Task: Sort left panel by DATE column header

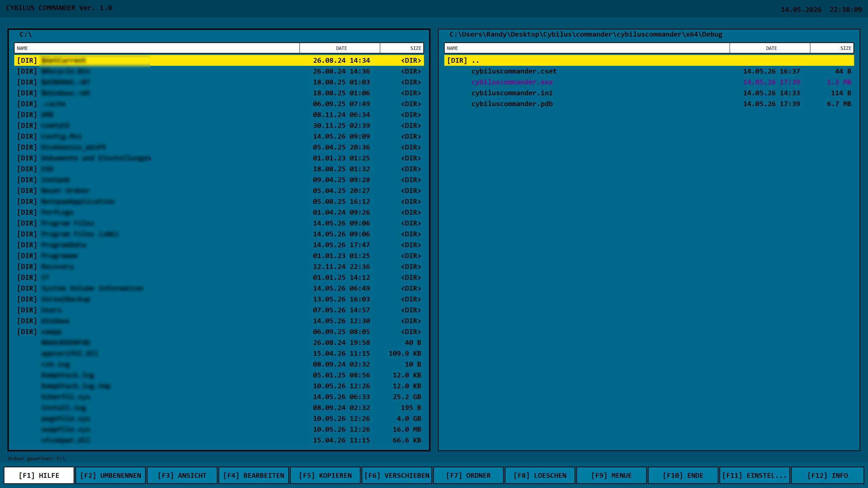Action: tap(340, 48)
